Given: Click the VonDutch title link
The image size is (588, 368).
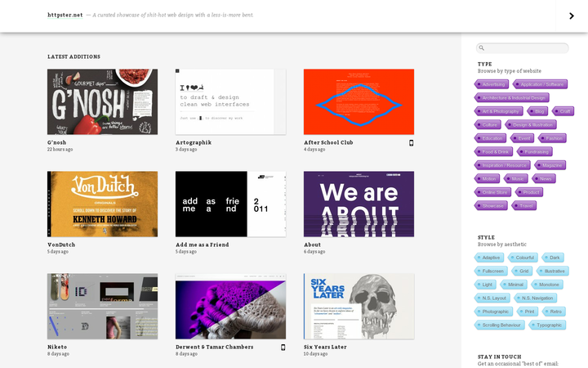Looking at the screenshot, I should point(61,245).
